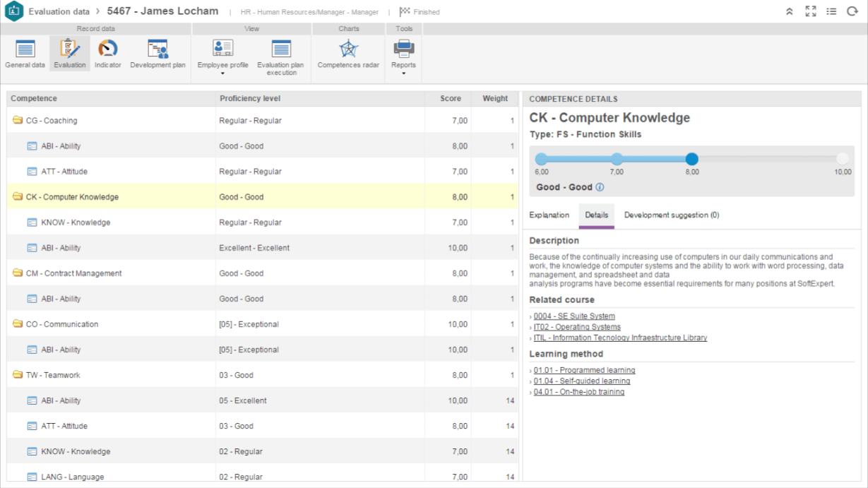This screenshot has width=868, height=488.
Task: Select the CO - Communication row
Action: click(x=263, y=324)
